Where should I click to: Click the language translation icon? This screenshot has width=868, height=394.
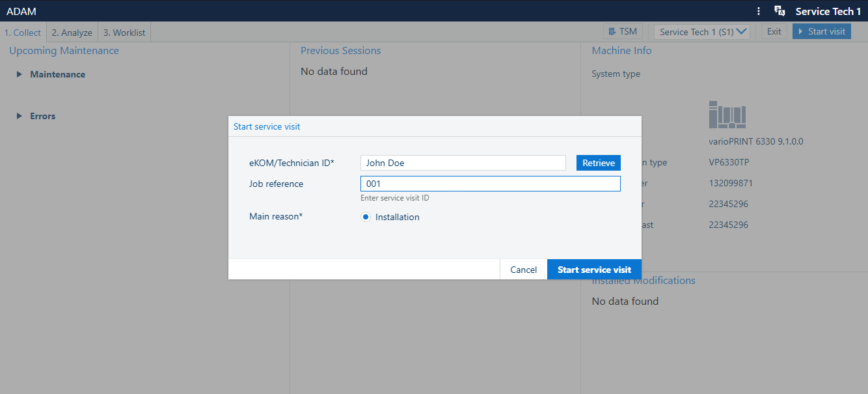pyautogui.click(x=780, y=11)
